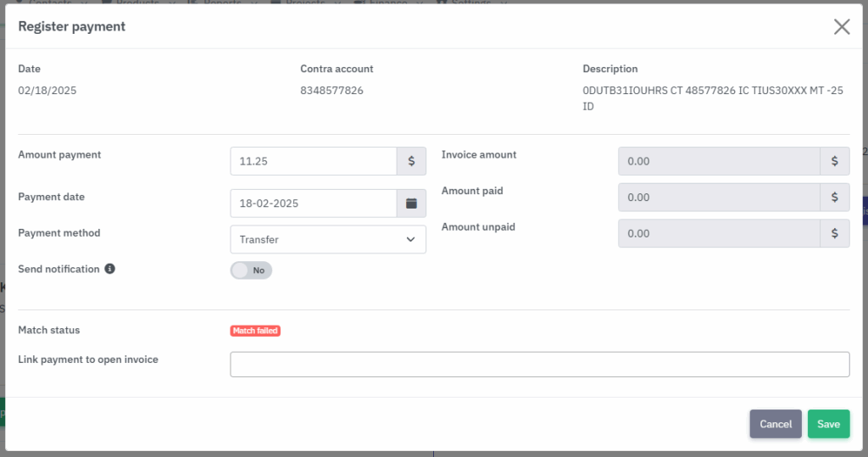
Task: Click the dollar icon beside Amount paid
Action: pos(834,198)
